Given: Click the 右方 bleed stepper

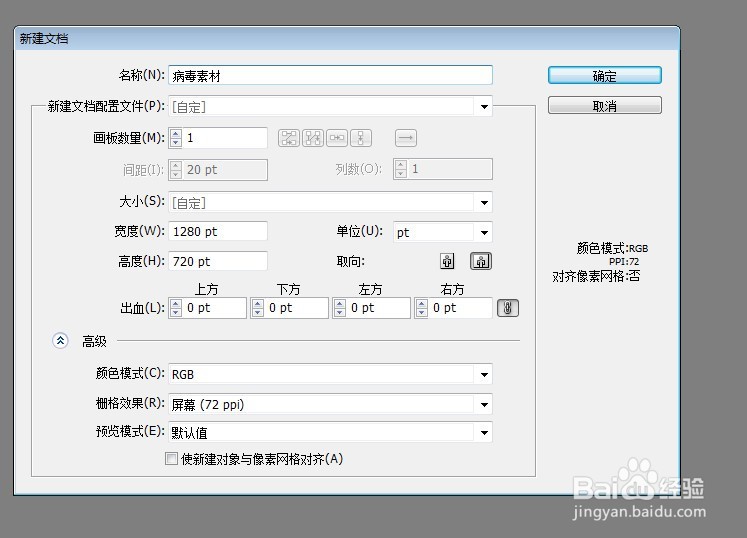Looking at the screenshot, I should click(x=422, y=308).
